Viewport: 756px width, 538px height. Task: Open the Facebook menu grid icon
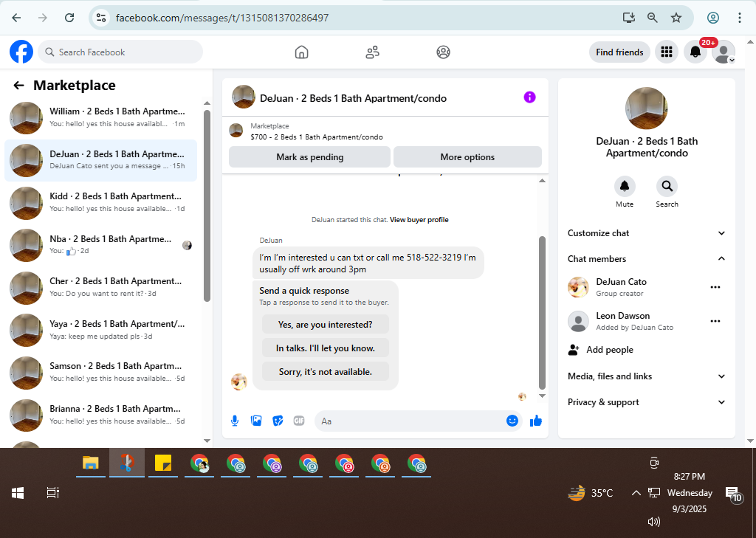coord(667,52)
